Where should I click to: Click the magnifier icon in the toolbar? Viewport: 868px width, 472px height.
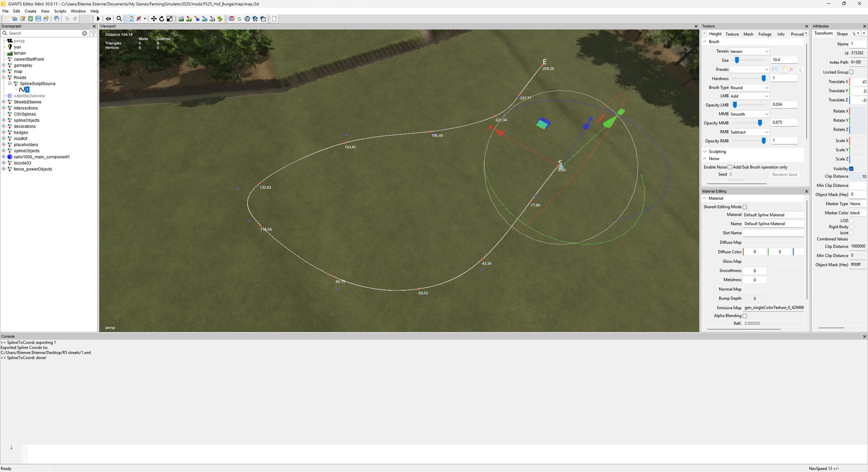[119, 19]
